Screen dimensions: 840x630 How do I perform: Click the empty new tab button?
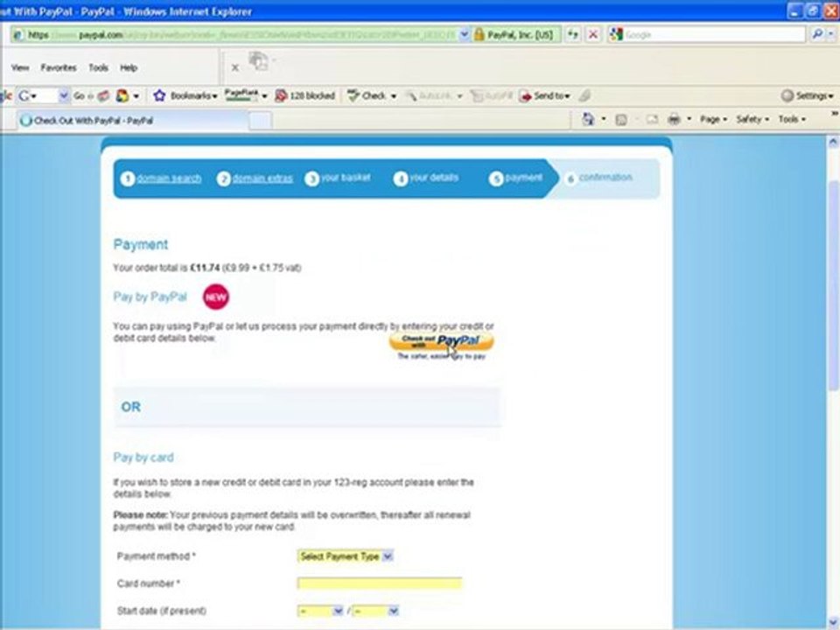point(261,121)
